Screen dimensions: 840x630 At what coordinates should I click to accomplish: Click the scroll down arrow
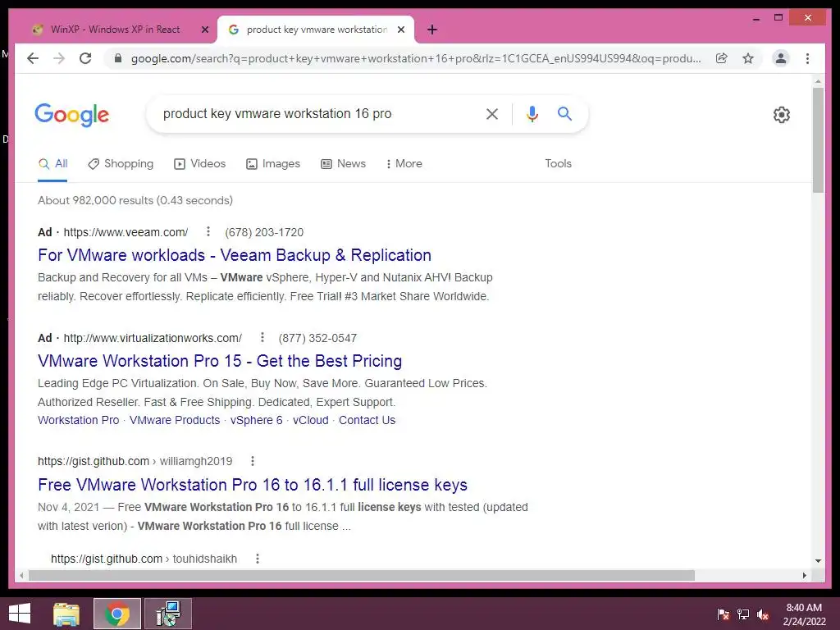818,561
